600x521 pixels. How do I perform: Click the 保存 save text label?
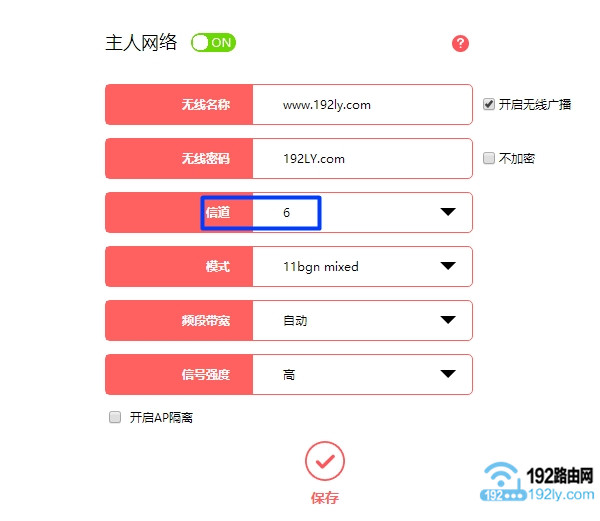click(x=324, y=498)
